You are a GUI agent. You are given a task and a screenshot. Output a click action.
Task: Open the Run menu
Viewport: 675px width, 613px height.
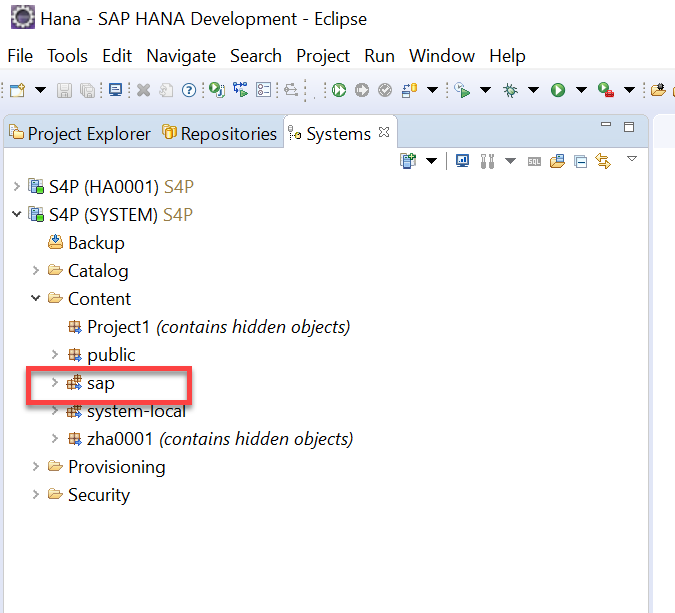pyautogui.click(x=379, y=56)
